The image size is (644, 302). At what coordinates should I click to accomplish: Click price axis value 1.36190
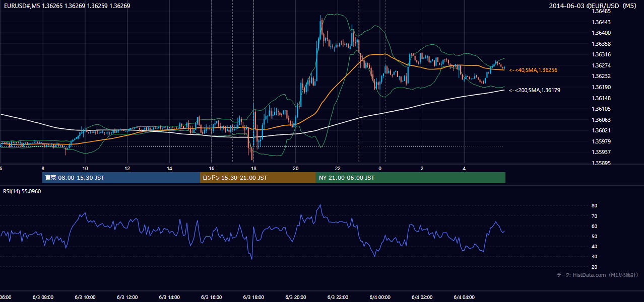(602, 88)
